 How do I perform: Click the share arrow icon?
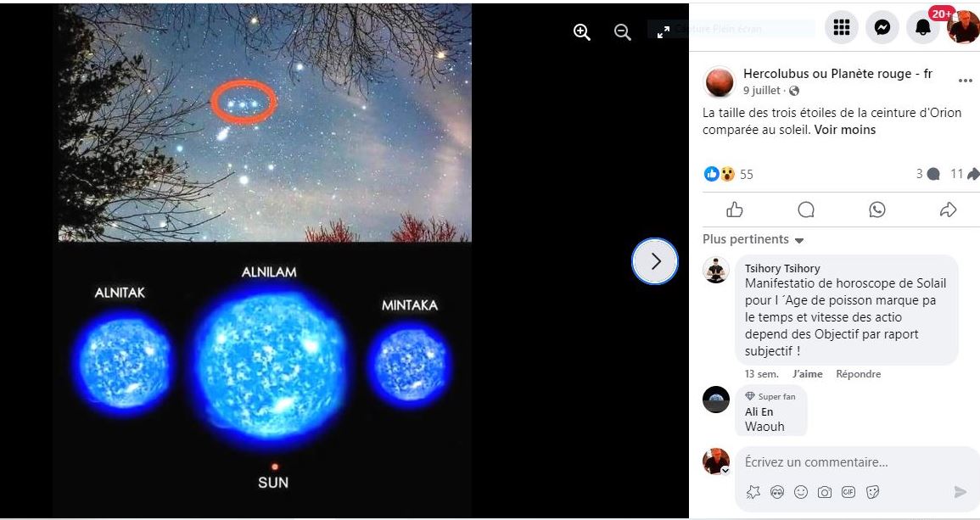(948, 210)
